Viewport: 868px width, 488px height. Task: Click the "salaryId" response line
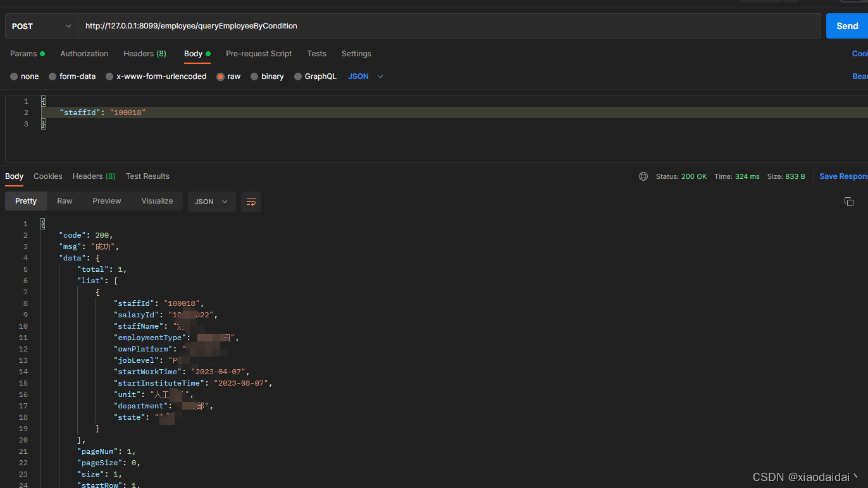(x=166, y=315)
